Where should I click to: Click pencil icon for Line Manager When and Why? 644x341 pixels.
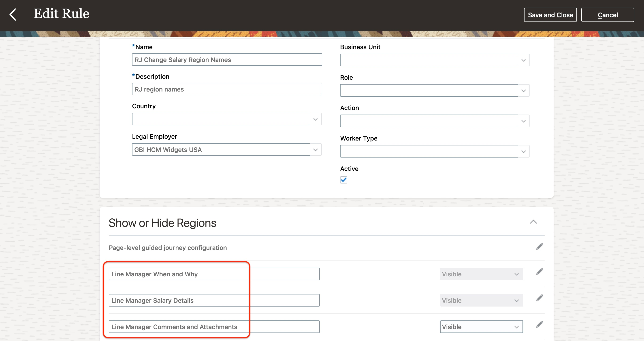coord(540,271)
